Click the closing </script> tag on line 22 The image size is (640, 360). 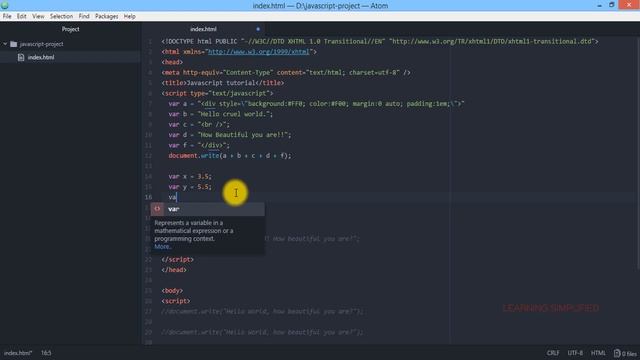click(x=178, y=260)
